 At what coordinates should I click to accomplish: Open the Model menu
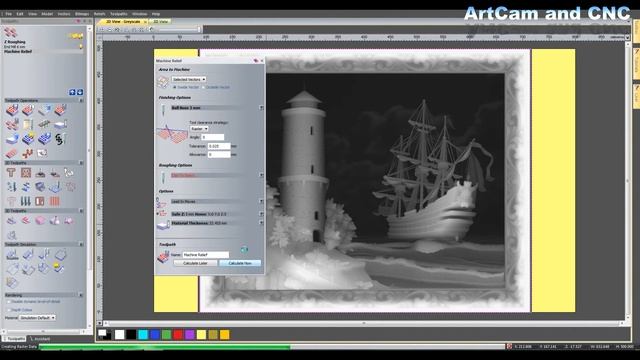(x=47, y=14)
